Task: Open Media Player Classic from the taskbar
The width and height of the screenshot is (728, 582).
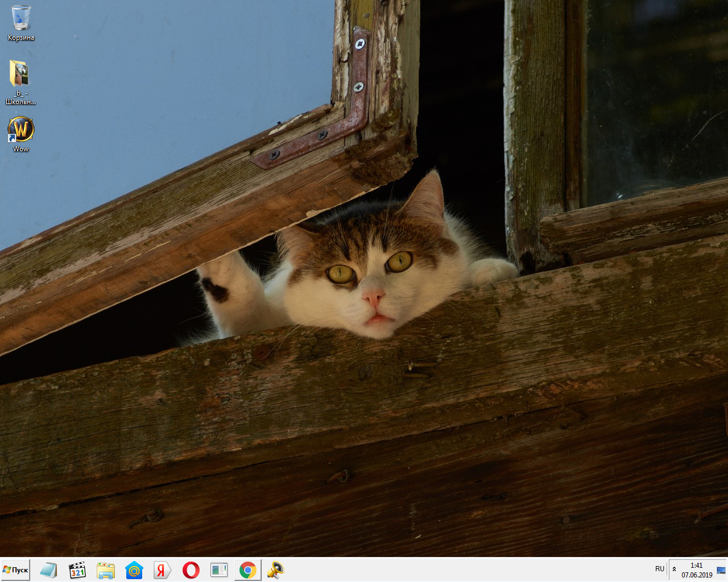Action: (x=77, y=569)
